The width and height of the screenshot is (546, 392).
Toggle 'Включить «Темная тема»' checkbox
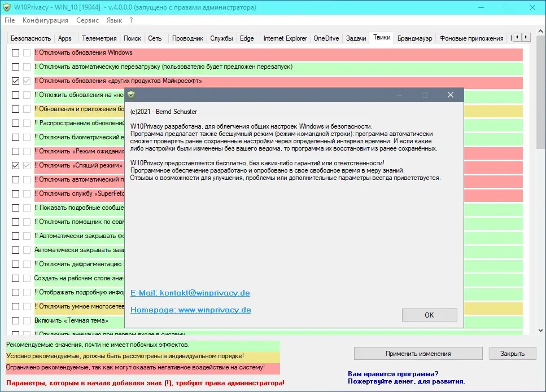[x=15, y=320]
